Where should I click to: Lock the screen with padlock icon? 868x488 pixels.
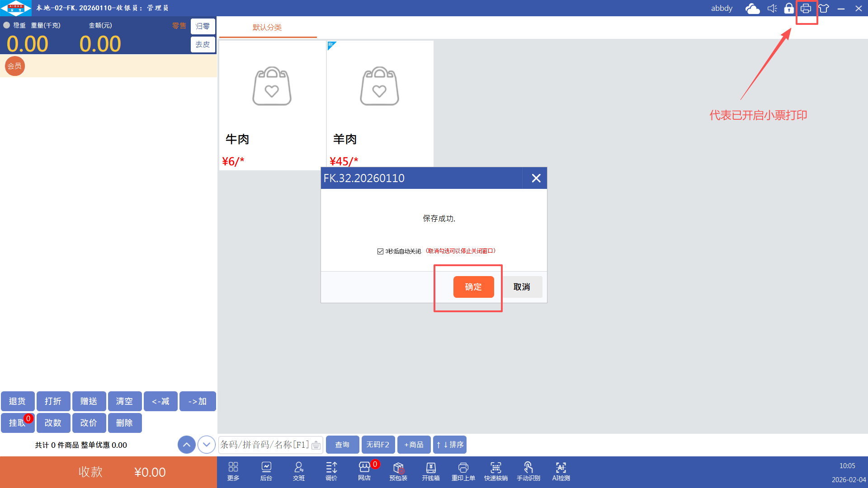pyautogui.click(x=789, y=9)
